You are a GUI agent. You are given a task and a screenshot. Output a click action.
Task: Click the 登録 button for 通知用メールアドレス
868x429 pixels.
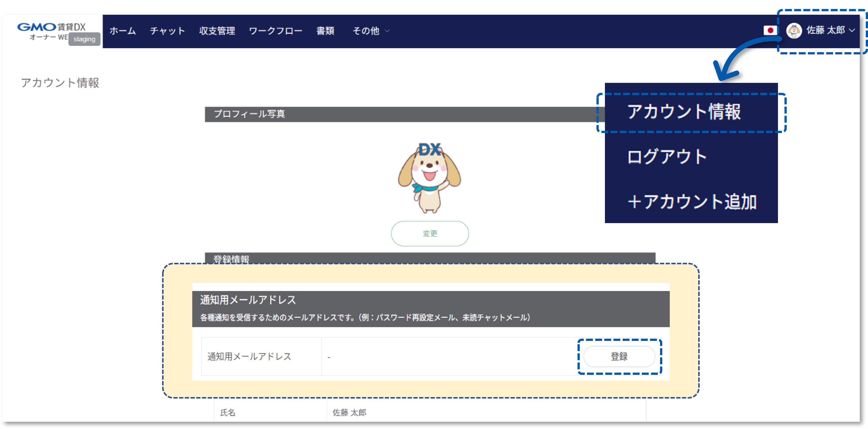coord(620,356)
